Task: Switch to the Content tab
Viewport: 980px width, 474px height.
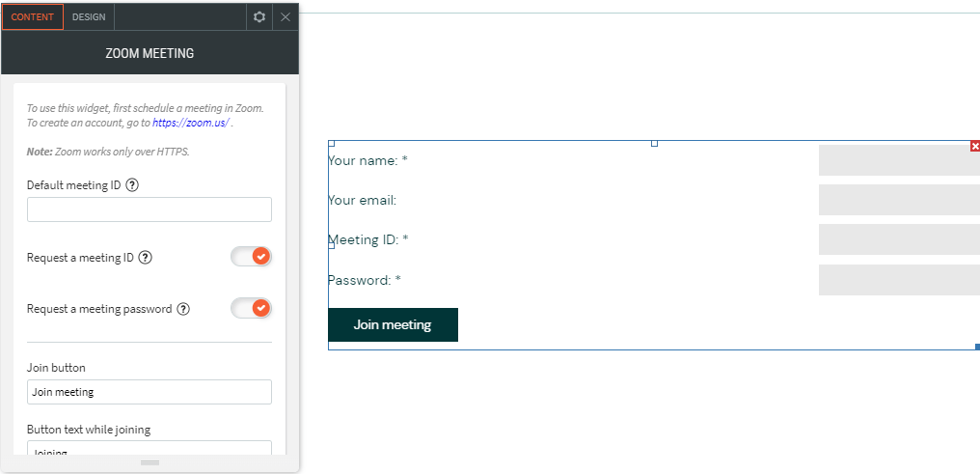Action: point(33,17)
